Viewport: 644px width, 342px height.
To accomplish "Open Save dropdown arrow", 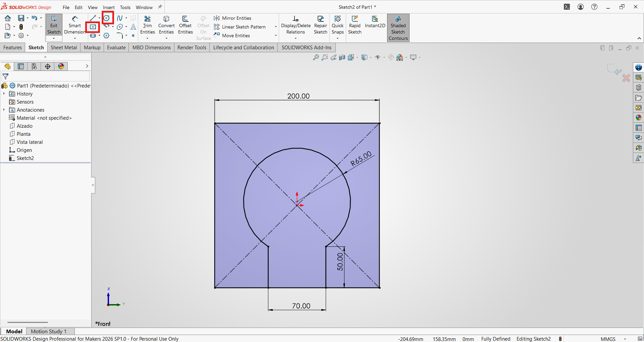I will (28, 18).
